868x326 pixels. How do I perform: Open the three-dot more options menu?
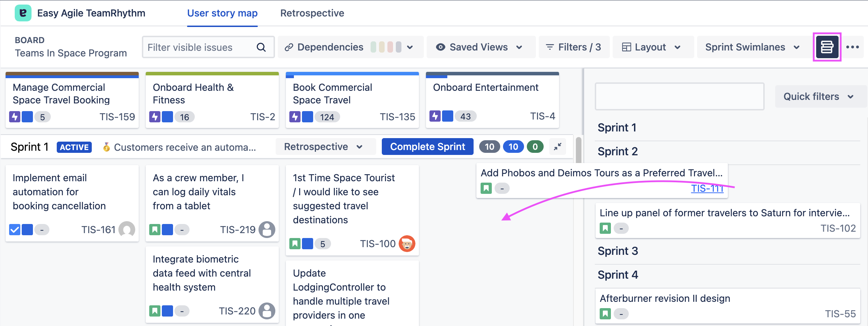[x=852, y=47]
